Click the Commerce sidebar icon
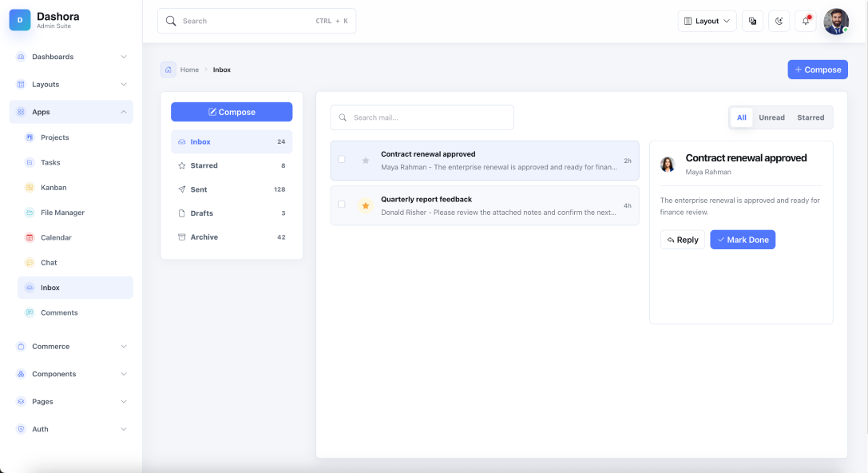Viewport: 868px width, 473px height. (x=21, y=346)
